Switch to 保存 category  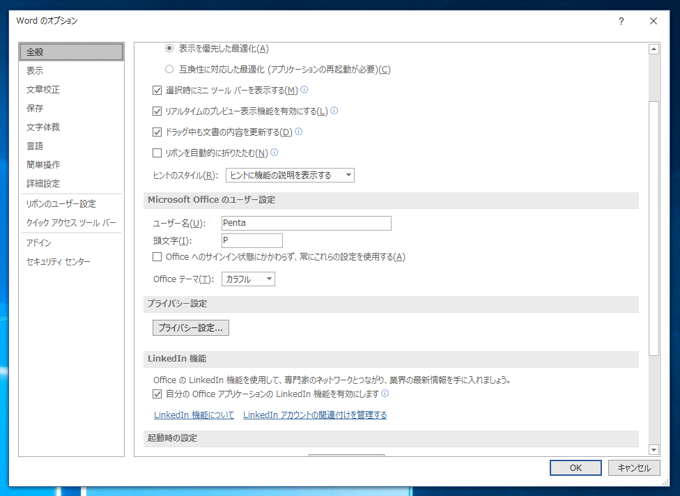pos(72,108)
